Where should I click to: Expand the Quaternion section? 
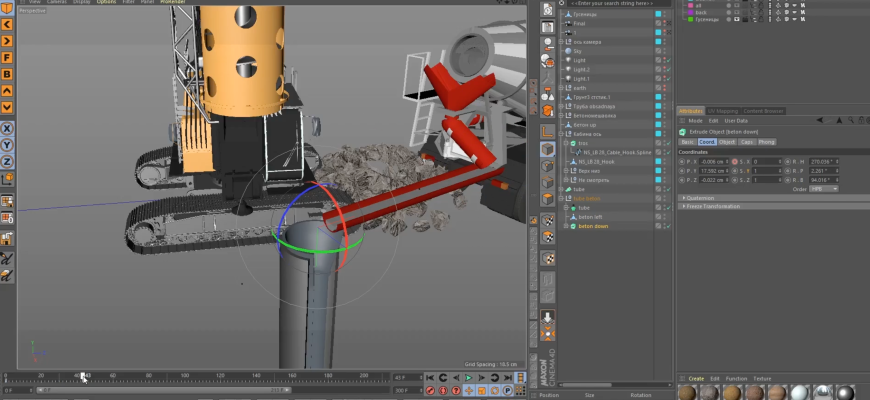pyautogui.click(x=700, y=198)
